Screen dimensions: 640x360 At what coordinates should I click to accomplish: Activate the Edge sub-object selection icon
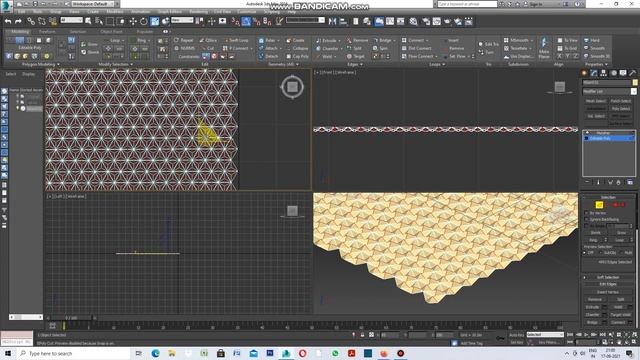599,204
